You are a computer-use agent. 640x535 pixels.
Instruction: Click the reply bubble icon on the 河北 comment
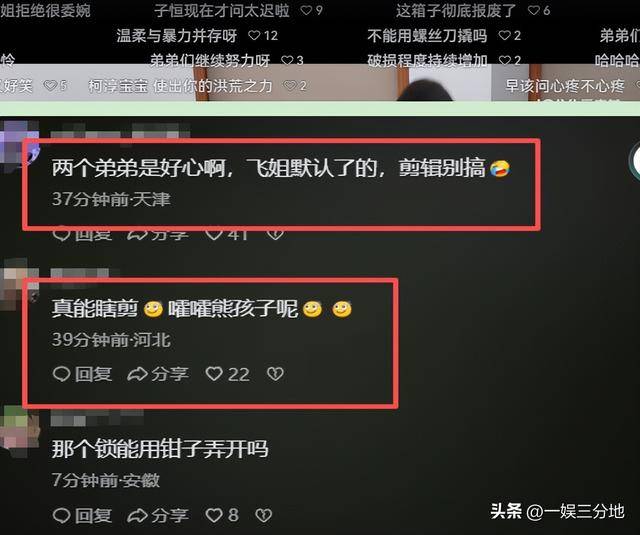coord(62,374)
